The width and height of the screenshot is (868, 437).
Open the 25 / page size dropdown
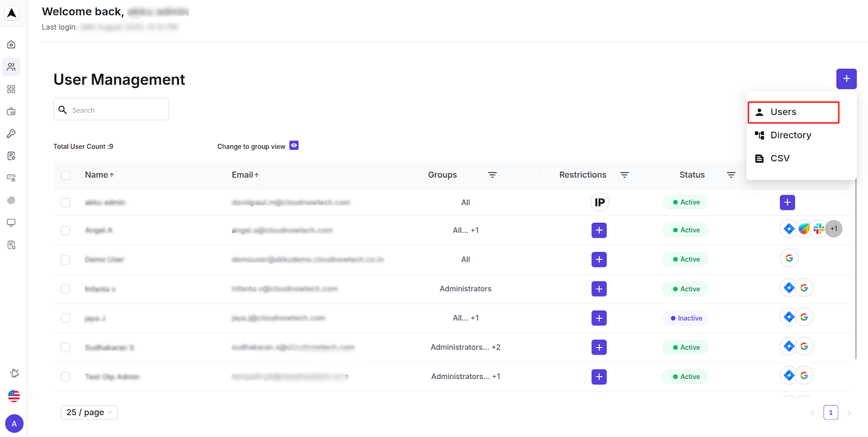[x=90, y=413]
